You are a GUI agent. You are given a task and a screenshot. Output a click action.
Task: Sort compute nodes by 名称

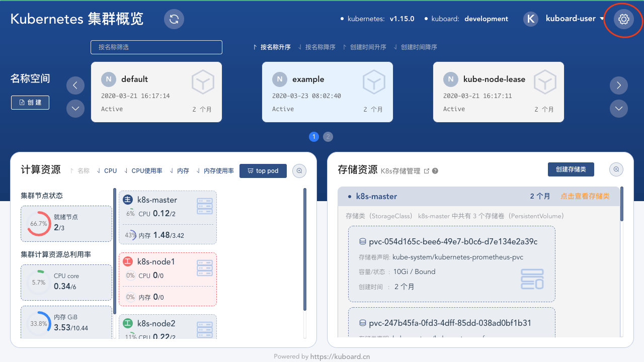[x=79, y=171]
